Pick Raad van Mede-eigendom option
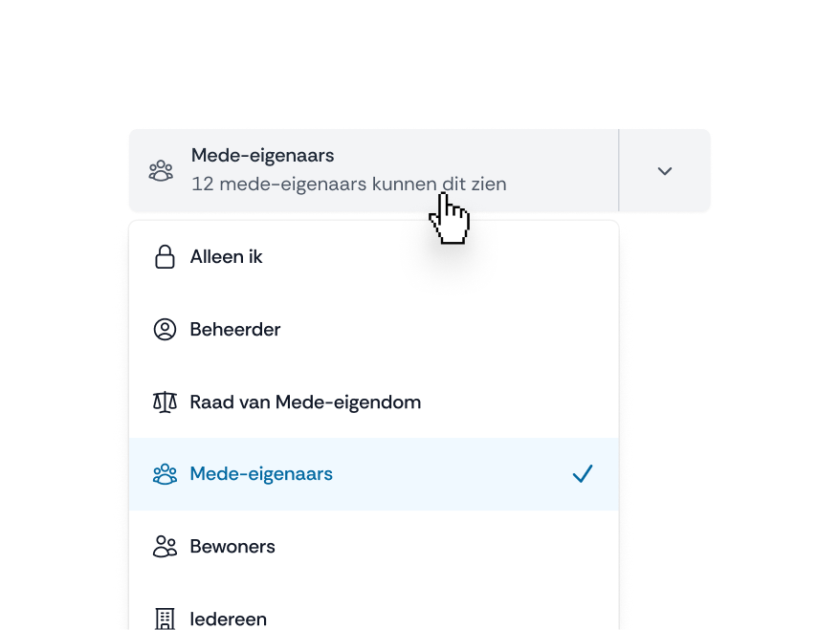This screenshot has height=630, width=840. pyautogui.click(x=305, y=402)
